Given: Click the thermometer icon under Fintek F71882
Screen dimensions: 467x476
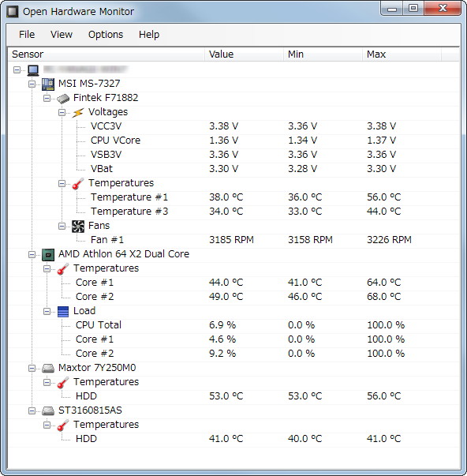Looking at the screenshot, I should tap(77, 184).
